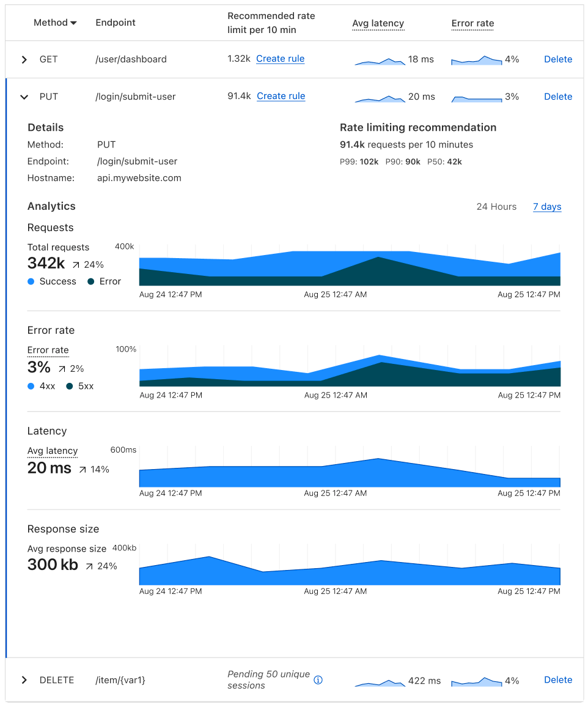The height and width of the screenshot is (707, 588).
Task: Expand the GET /user/dashboard row
Action: (24, 59)
